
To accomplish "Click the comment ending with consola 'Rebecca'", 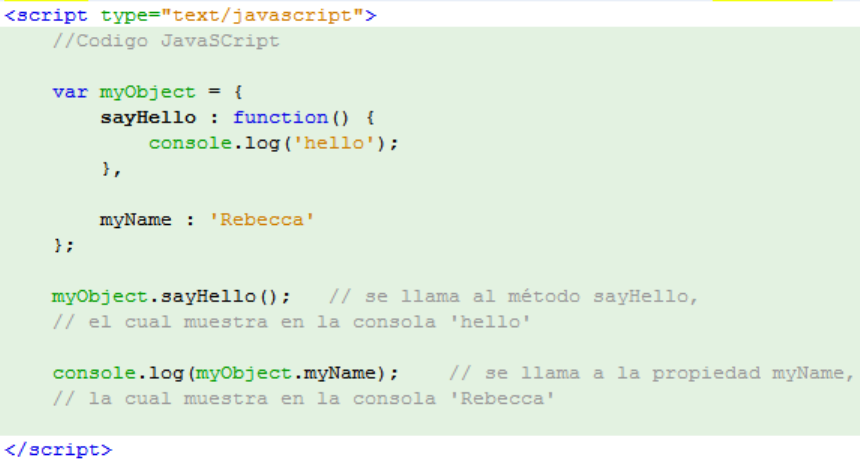I will pyautogui.click(x=304, y=399).
